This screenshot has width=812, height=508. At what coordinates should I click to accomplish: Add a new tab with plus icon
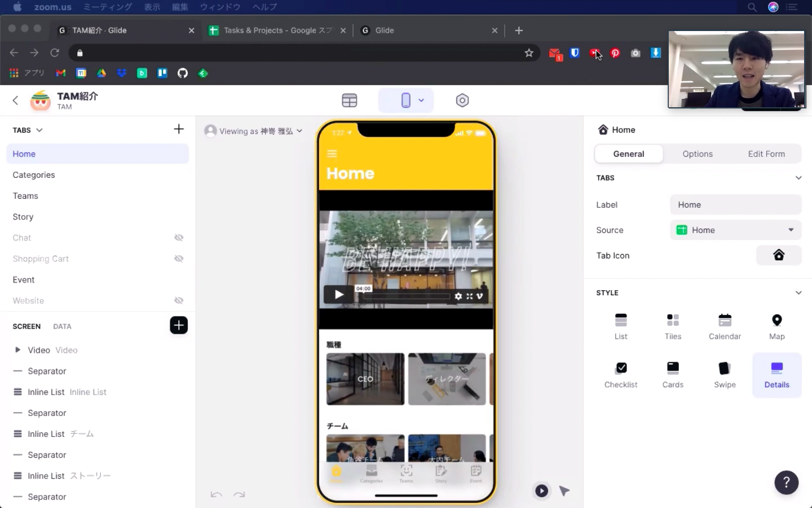[179, 129]
